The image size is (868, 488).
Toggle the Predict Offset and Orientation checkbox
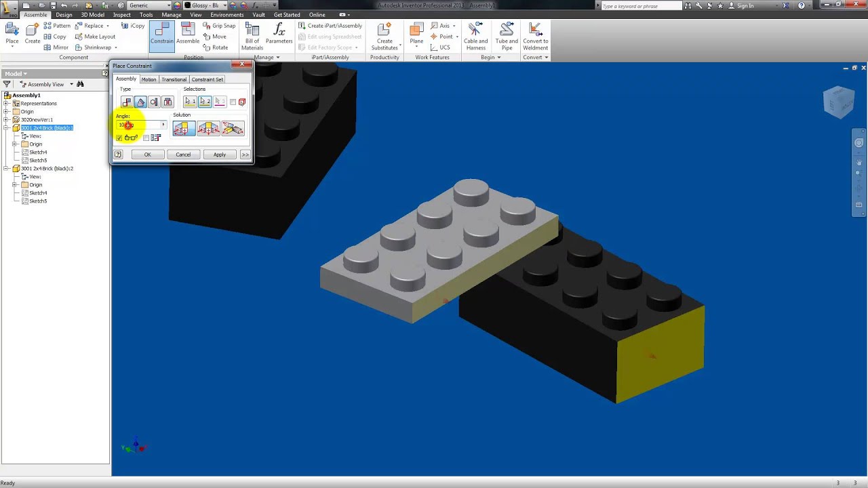coord(146,138)
